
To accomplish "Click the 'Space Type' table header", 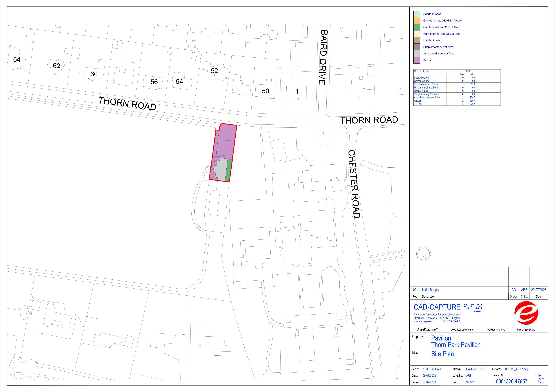I will 421,71.
